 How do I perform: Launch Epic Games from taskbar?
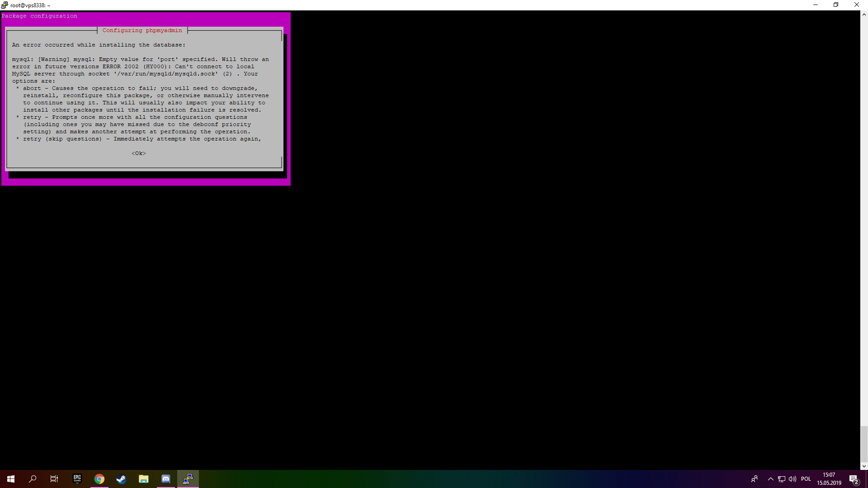pos(77,479)
